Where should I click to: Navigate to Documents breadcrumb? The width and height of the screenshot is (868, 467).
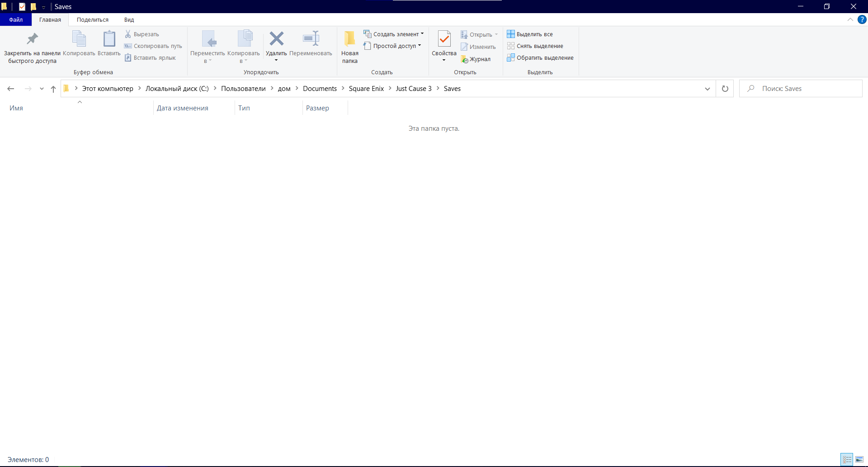pyautogui.click(x=320, y=89)
